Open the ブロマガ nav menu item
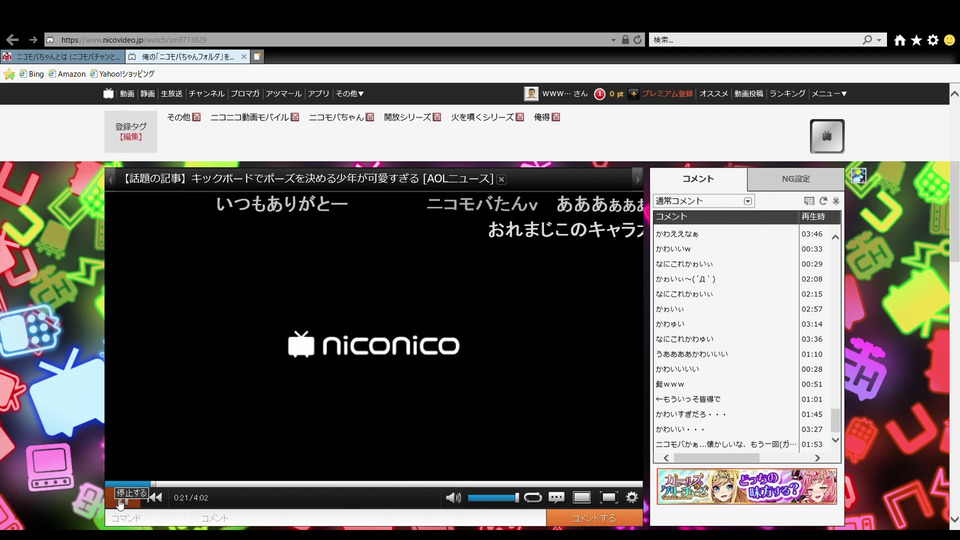Image resolution: width=960 pixels, height=540 pixels. click(x=245, y=94)
